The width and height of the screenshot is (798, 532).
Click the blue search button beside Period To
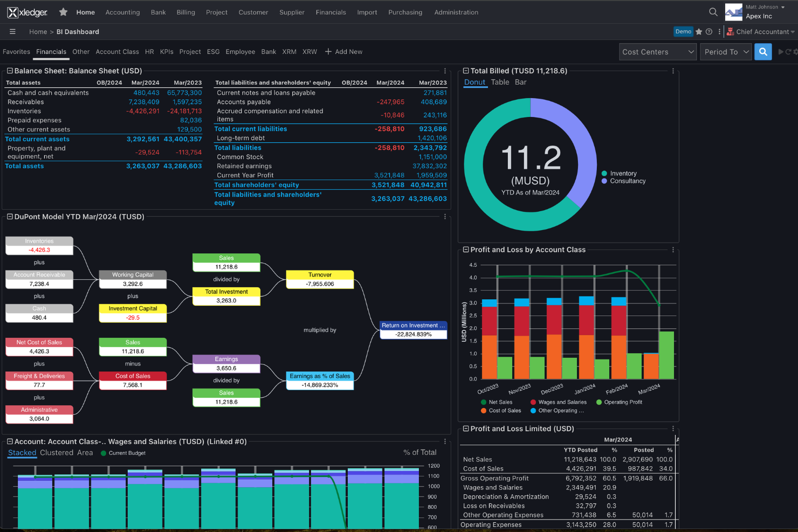762,51
